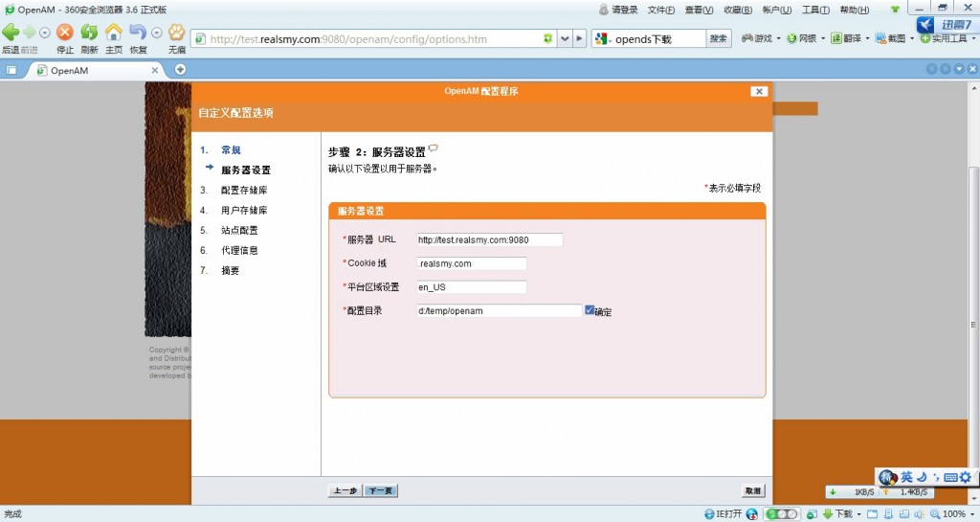Image resolution: width=980 pixels, height=522 pixels.
Task: Open the 下载 download manager
Action: [837, 514]
